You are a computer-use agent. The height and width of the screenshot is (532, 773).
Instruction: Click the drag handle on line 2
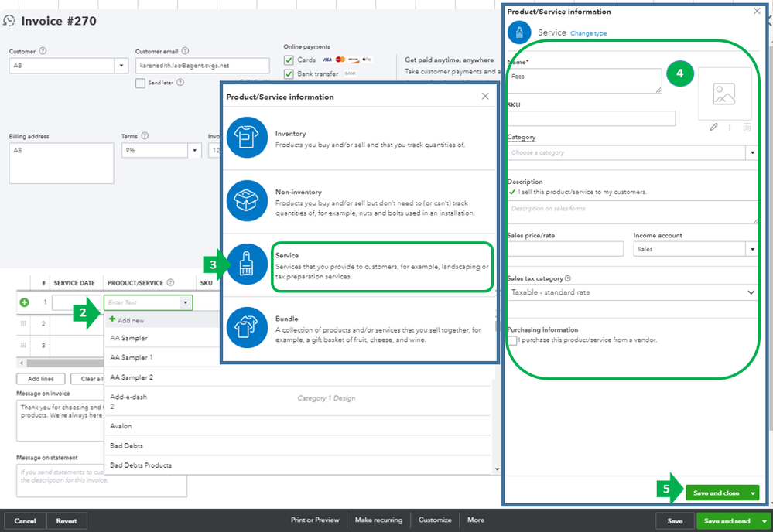coord(23,324)
